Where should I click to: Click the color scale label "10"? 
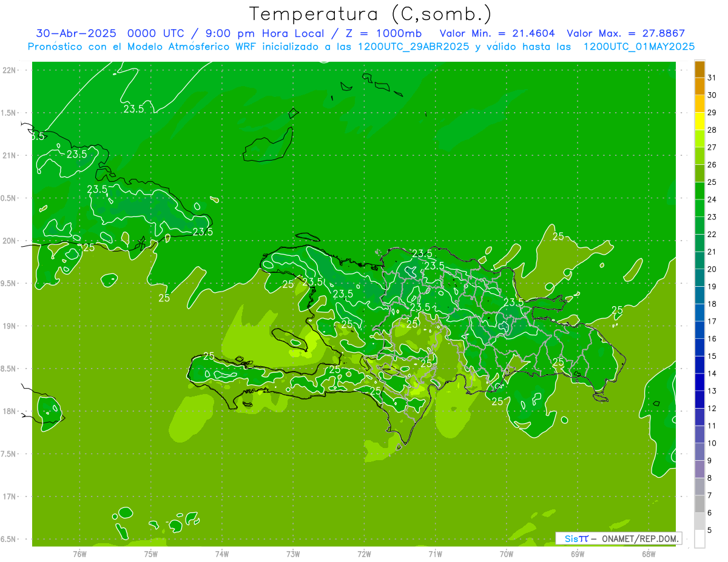[712, 443]
